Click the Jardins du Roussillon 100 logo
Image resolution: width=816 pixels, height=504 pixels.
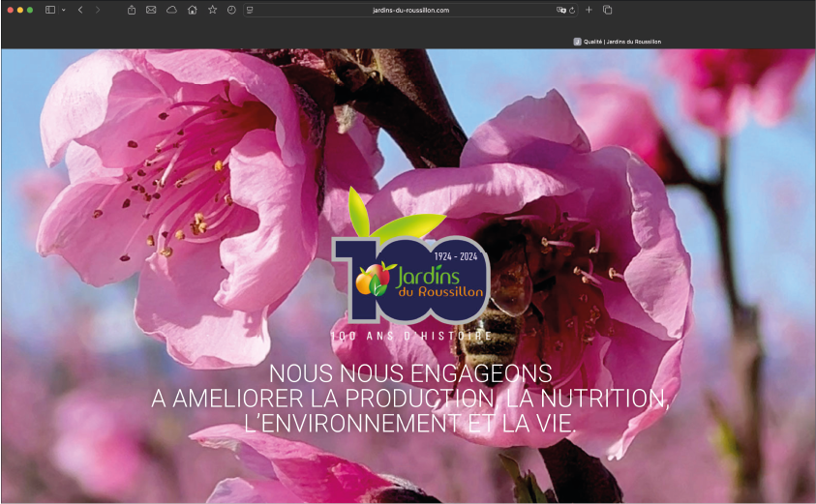click(411, 276)
